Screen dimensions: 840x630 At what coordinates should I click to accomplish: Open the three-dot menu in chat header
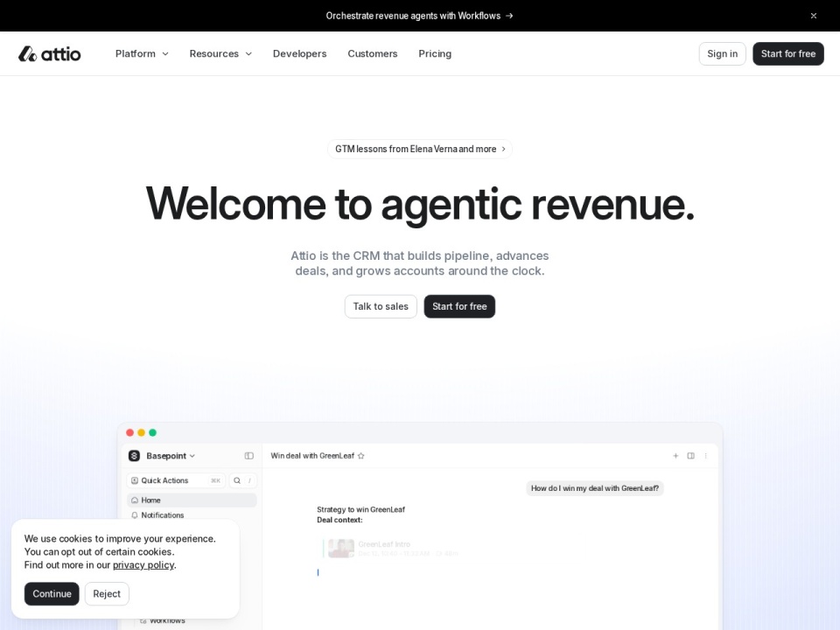tap(705, 456)
